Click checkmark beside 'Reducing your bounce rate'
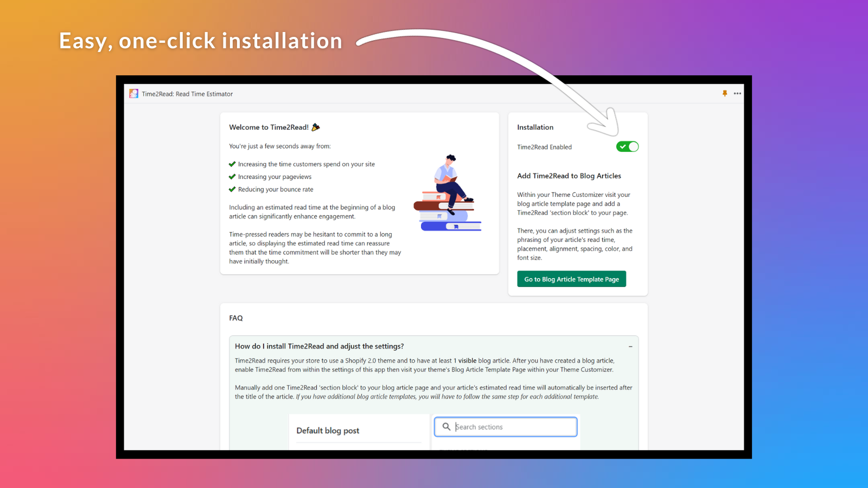 tap(232, 189)
